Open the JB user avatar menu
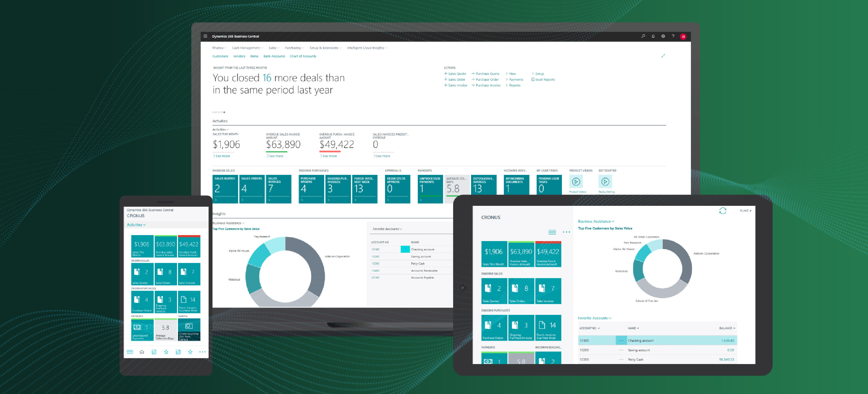The height and width of the screenshot is (394, 868). (683, 36)
